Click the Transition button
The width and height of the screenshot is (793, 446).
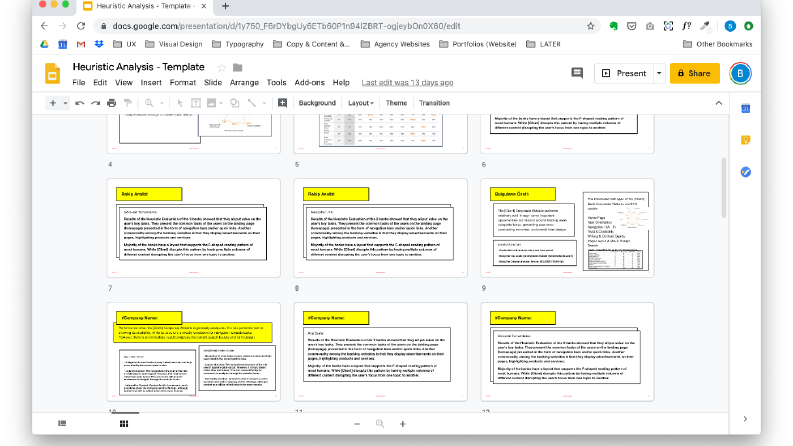click(x=434, y=103)
